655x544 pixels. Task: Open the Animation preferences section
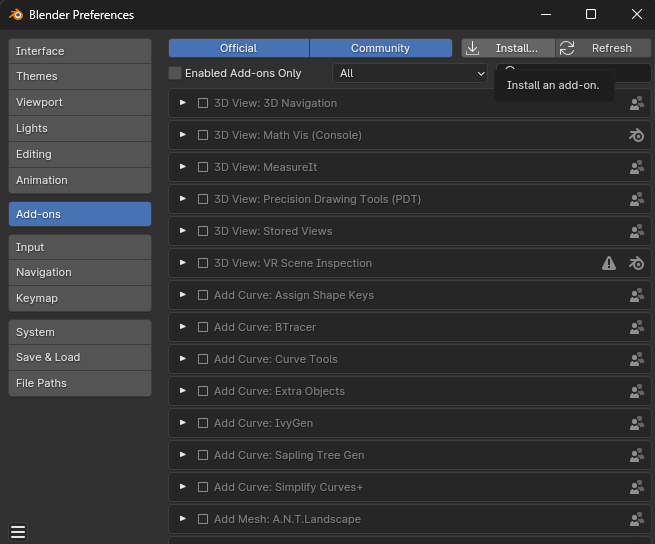(80, 180)
